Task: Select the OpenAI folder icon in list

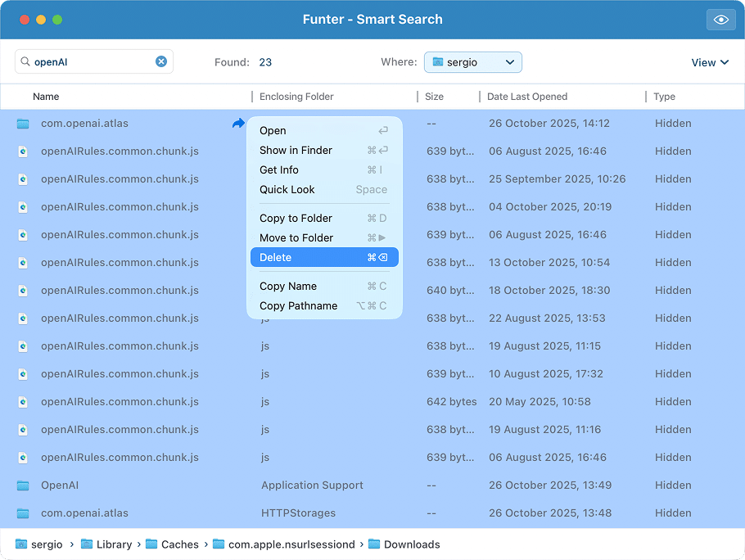Action: (23, 485)
